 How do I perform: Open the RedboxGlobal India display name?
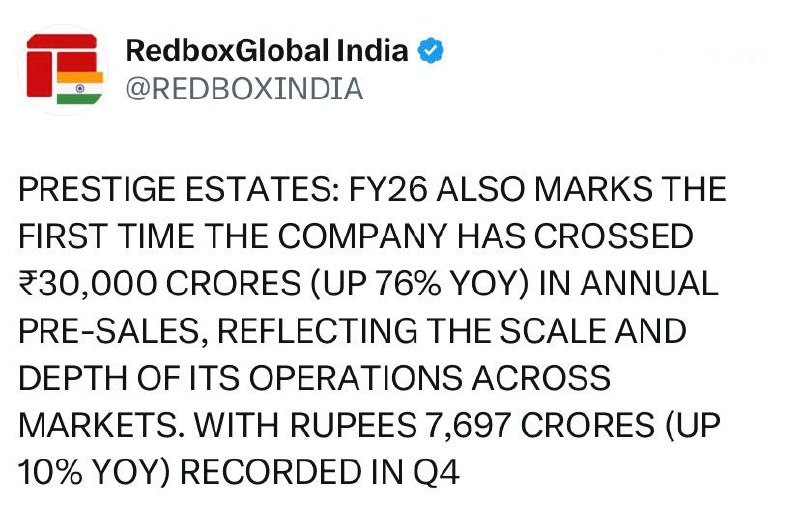click(x=267, y=51)
